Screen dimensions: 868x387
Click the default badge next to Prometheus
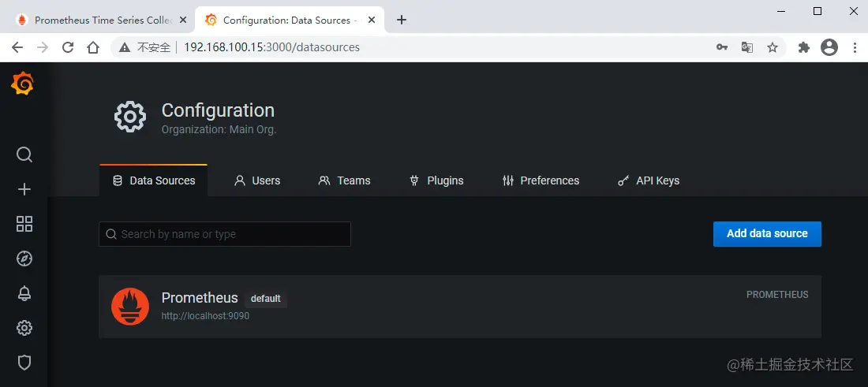coord(266,299)
